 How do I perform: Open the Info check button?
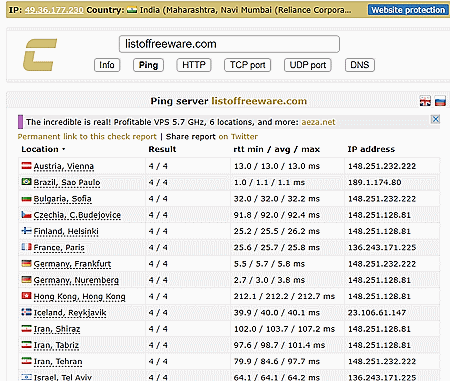107,65
